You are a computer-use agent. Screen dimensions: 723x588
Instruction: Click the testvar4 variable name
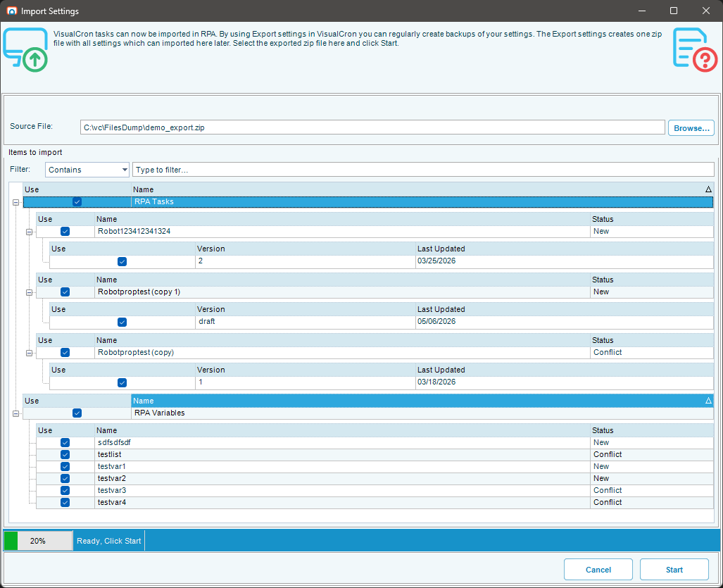click(x=112, y=502)
